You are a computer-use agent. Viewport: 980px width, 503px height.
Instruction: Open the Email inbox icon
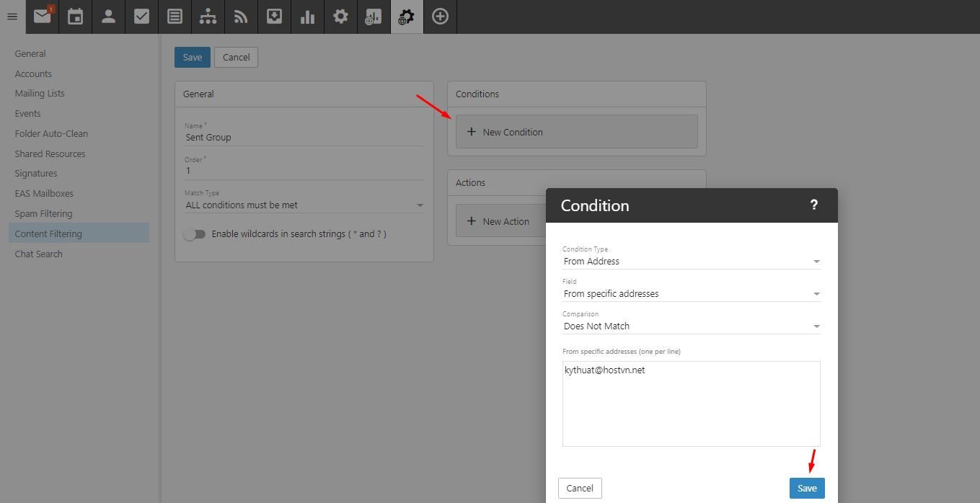pos(42,17)
